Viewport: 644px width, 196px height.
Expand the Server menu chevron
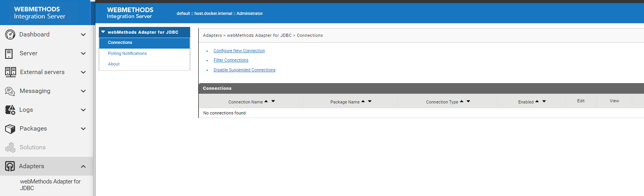point(83,53)
